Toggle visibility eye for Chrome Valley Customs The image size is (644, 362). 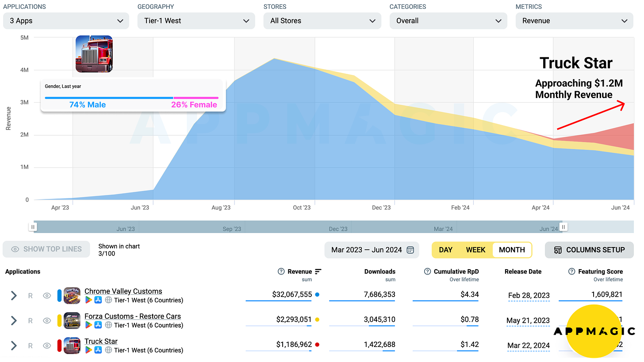tap(46, 296)
